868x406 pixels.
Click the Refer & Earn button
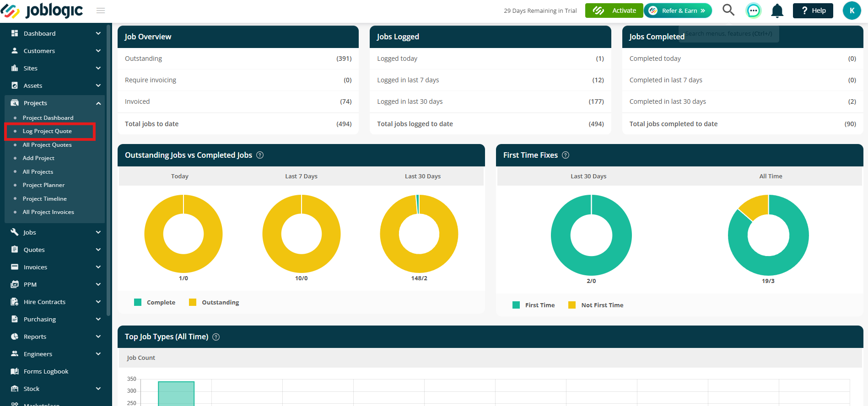(678, 11)
